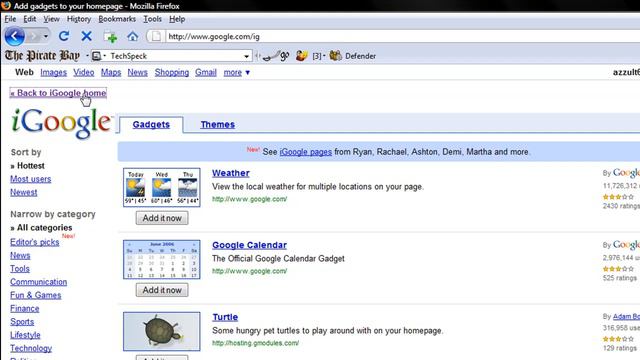The image size is (640, 360).
Task: Filter by Editor's picks category
Action: [35, 242]
